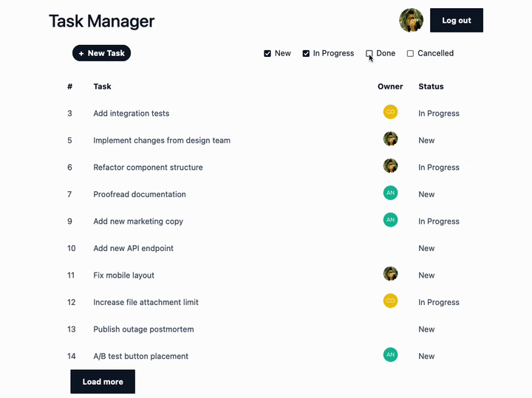Click the user profile avatar in header
Viewport: 532px width, 398px height.
(411, 21)
